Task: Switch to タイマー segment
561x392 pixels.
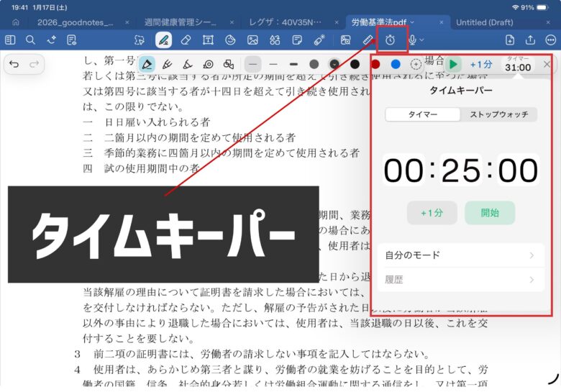Action: click(x=423, y=114)
